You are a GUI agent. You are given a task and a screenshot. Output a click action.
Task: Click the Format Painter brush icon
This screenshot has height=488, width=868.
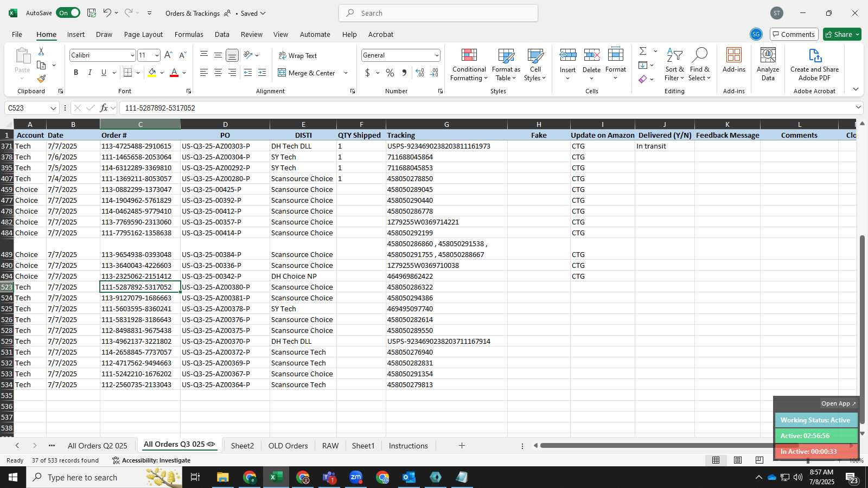(41, 79)
